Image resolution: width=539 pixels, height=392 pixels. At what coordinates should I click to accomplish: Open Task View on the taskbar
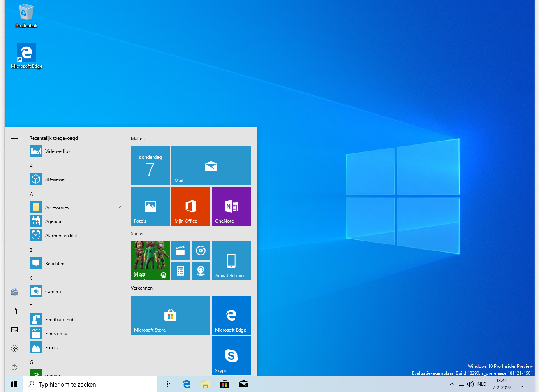click(167, 384)
